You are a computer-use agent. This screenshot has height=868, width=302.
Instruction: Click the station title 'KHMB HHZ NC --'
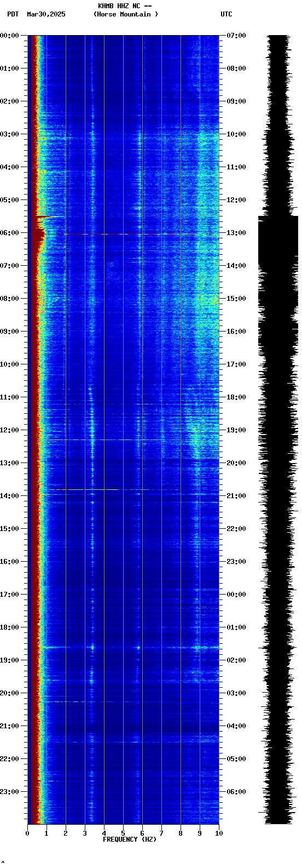[124, 6]
